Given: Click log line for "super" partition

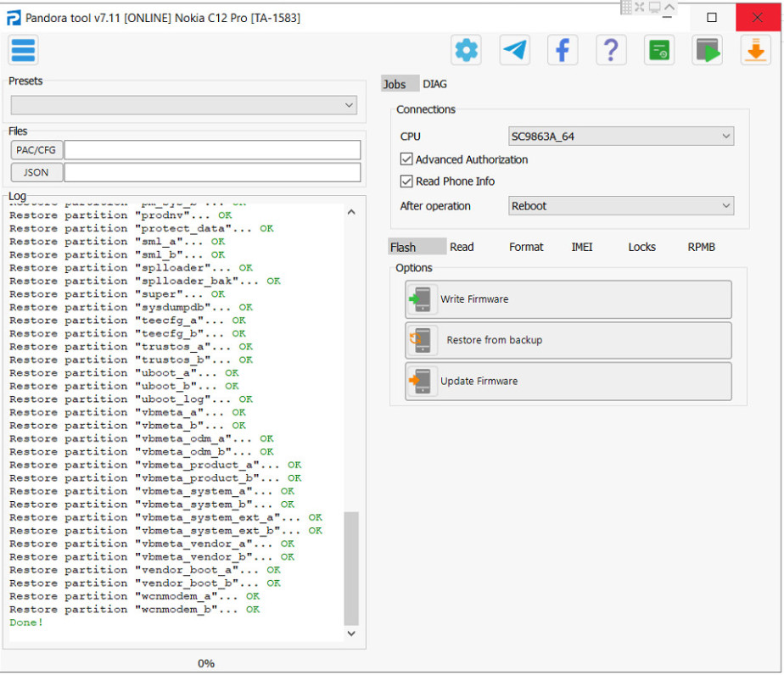Looking at the screenshot, I should pos(117,294).
